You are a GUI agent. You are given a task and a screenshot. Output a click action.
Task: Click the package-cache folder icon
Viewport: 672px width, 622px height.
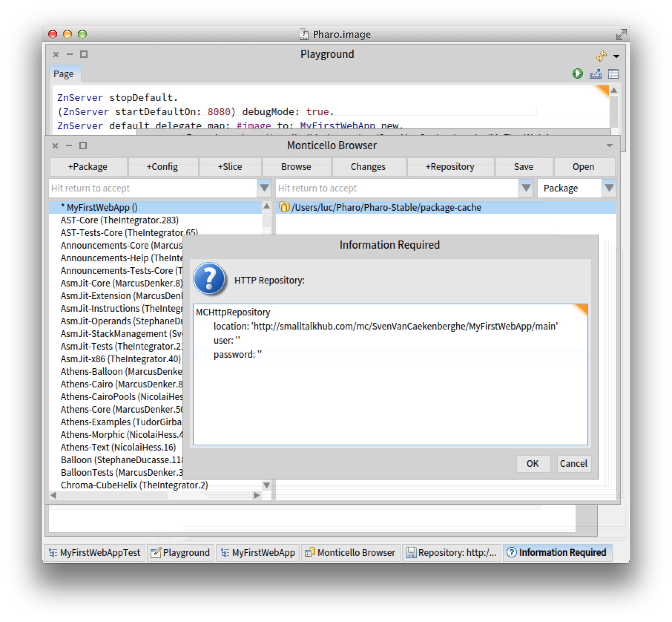click(x=284, y=207)
